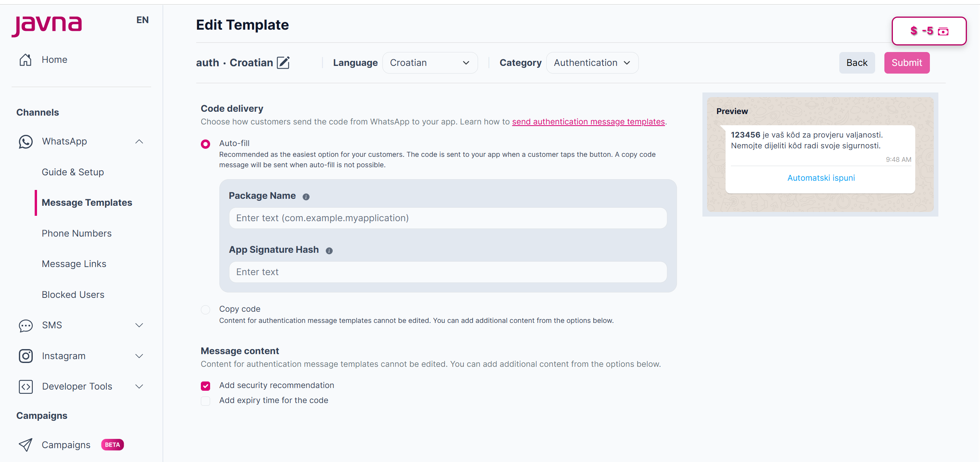Click the Instagram camera icon
The image size is (980, 462).
[x=25, y=356]
